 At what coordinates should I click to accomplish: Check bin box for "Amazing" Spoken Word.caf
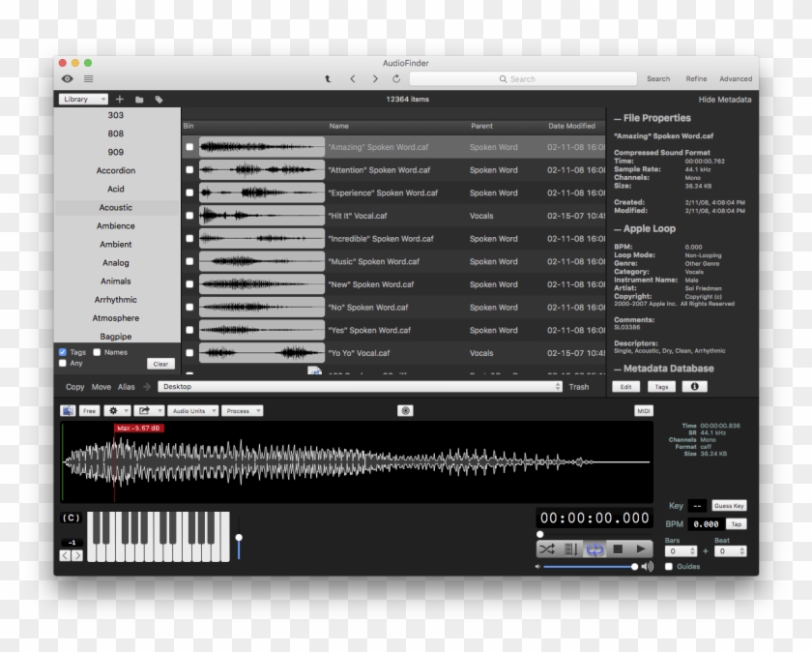point(189,147)
